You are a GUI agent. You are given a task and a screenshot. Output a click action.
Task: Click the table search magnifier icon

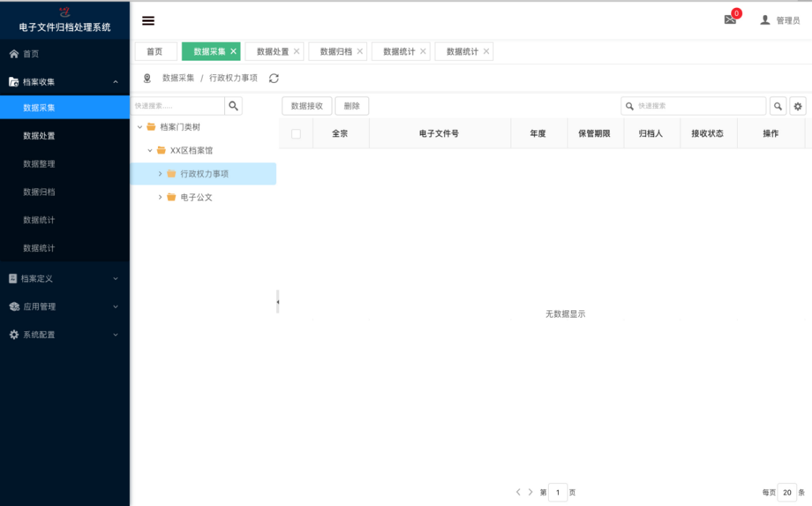pyautogui.click(x=778, y=105)
